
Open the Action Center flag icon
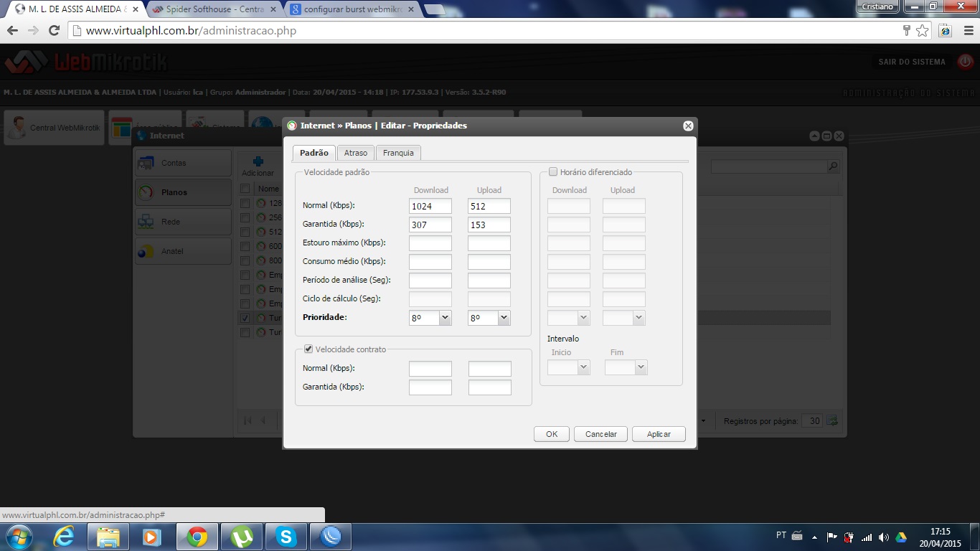(832, 537)
